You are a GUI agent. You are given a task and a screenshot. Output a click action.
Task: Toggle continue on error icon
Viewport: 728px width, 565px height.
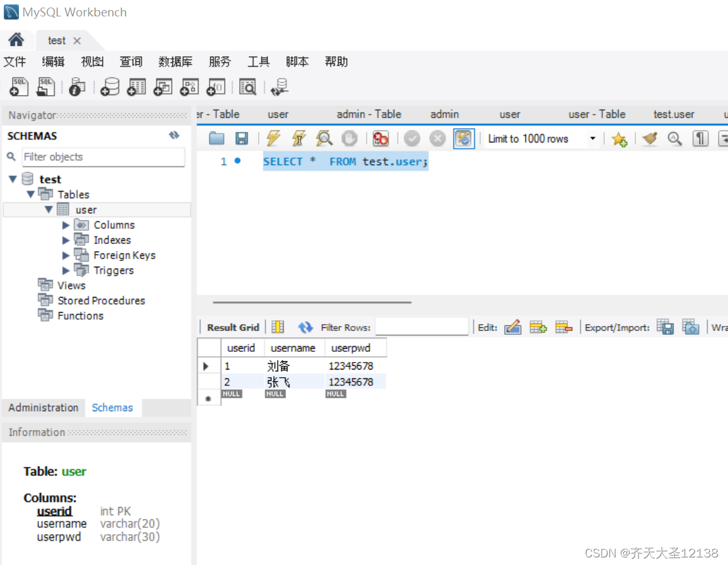click(x=380, y=138)
